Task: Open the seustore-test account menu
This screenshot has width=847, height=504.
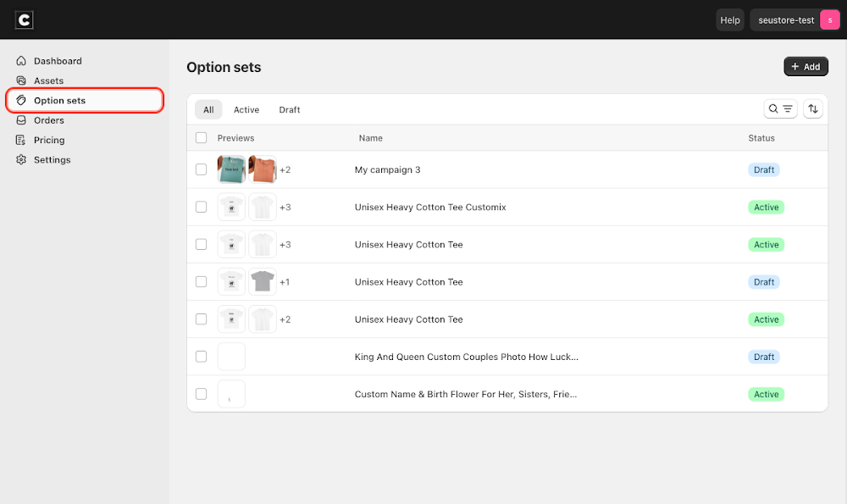Action: [795, 20]
